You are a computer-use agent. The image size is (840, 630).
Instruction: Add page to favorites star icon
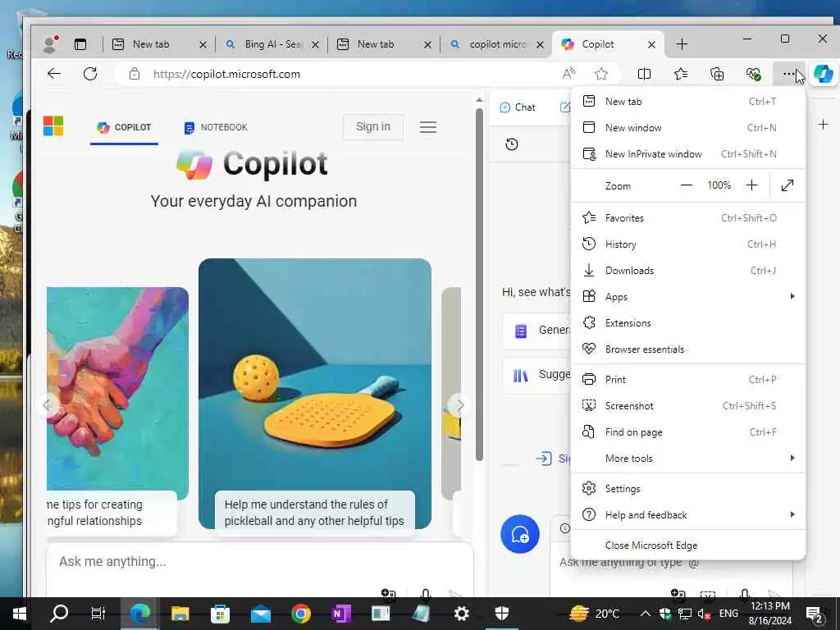[x=601, y=74]
